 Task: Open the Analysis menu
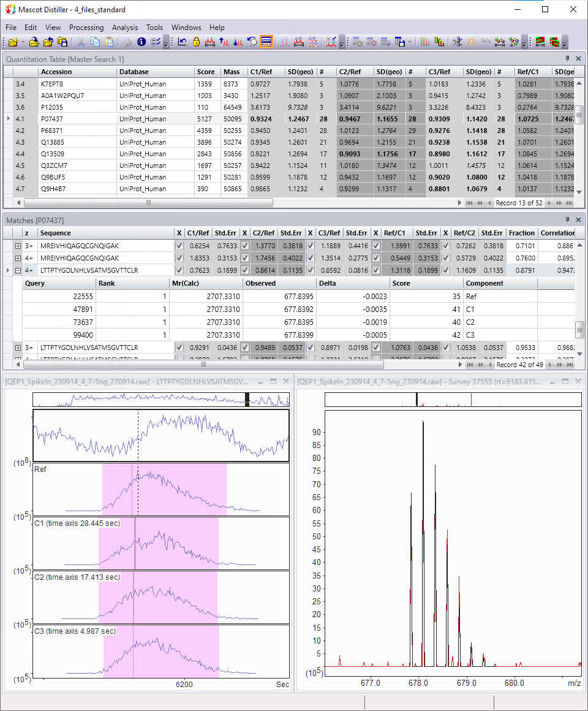point(124,28)
